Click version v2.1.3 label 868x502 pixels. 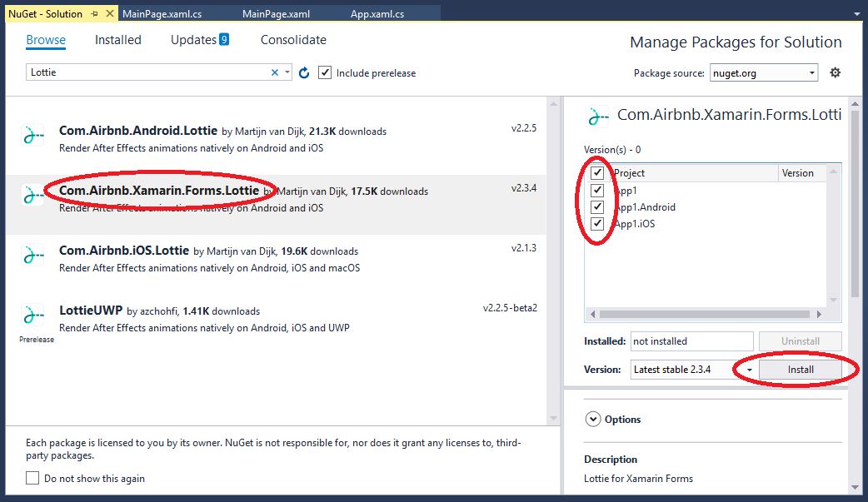click(524, 247)
